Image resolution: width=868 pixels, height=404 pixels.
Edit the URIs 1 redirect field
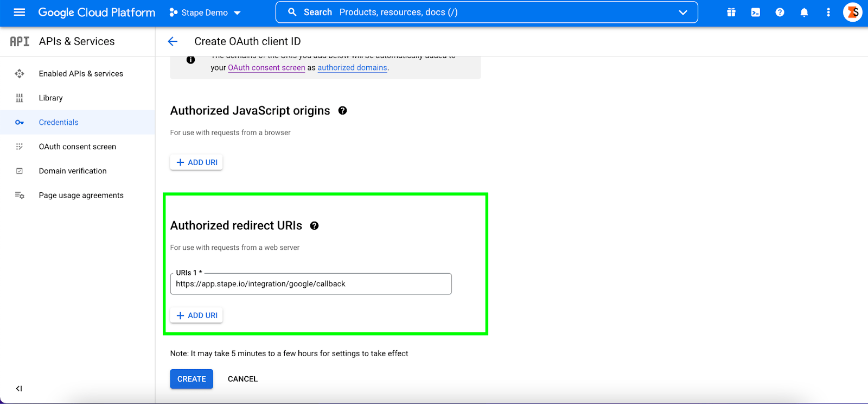[311, 284]
